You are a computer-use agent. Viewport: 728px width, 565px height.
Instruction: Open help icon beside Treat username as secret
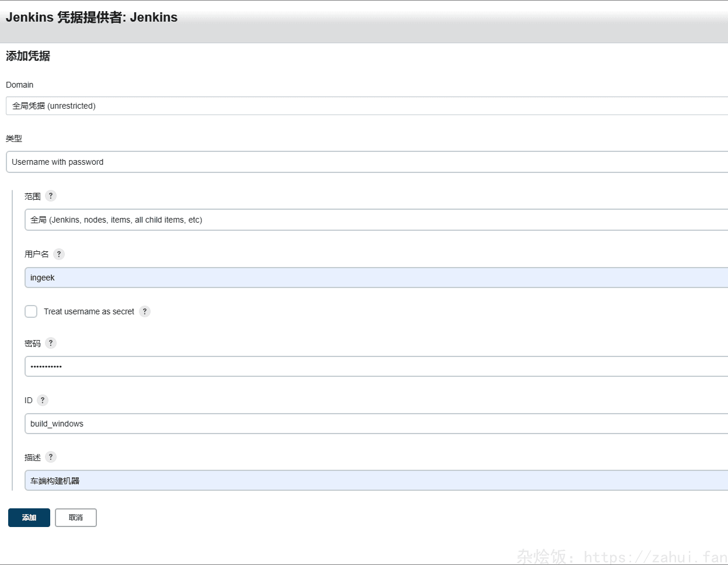[145, 311]
